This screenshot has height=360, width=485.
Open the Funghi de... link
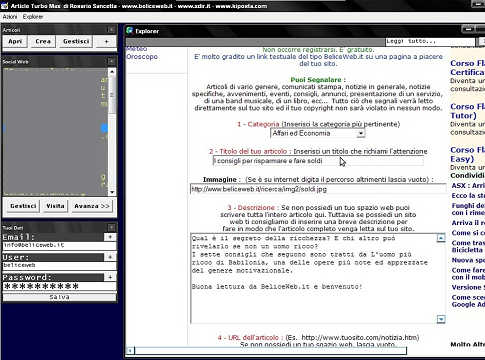pyautogui.click(x=468, y=209)
